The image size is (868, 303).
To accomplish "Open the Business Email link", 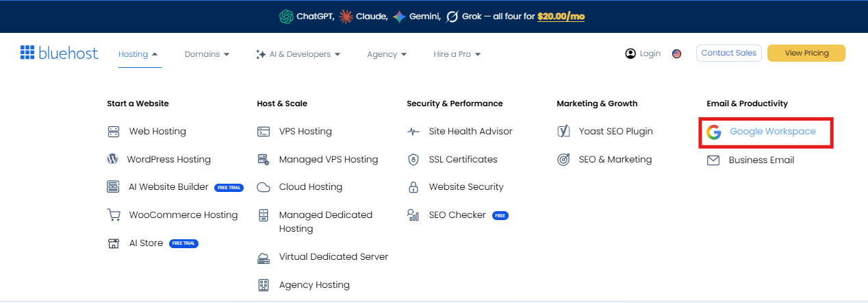I will click(762, 160).
